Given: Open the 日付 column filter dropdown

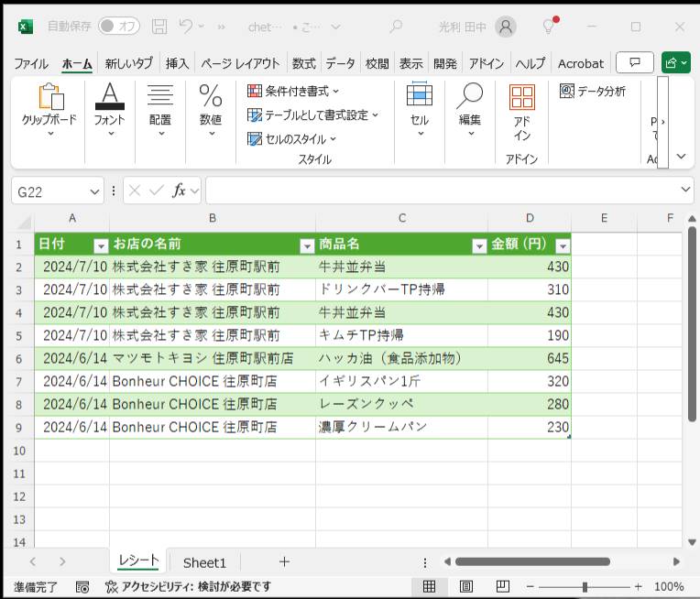Looking at the screenshot, I should point(102,245).
